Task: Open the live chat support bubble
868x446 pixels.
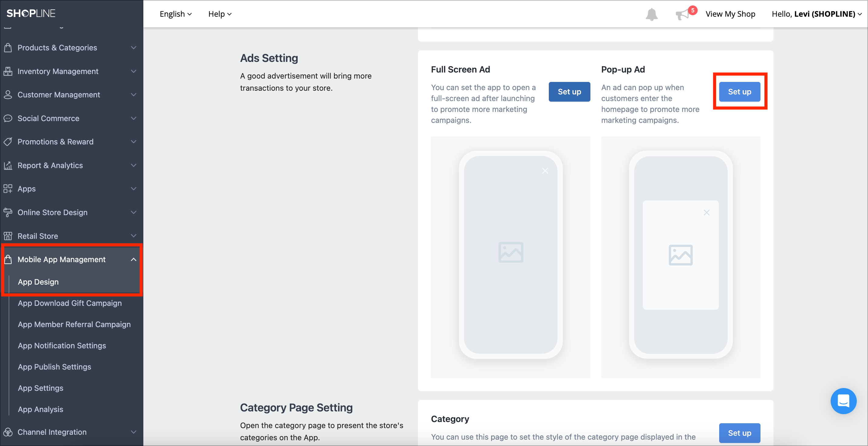Action: (x=844, y=401)
